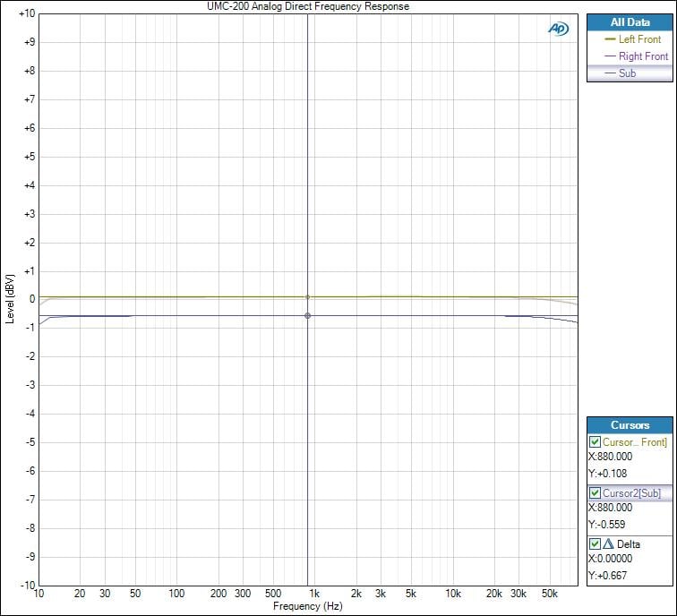Click the Frequency (Hz) axis label
The width and height of the screenshot is (677, 616).
(x=307, y=606)
